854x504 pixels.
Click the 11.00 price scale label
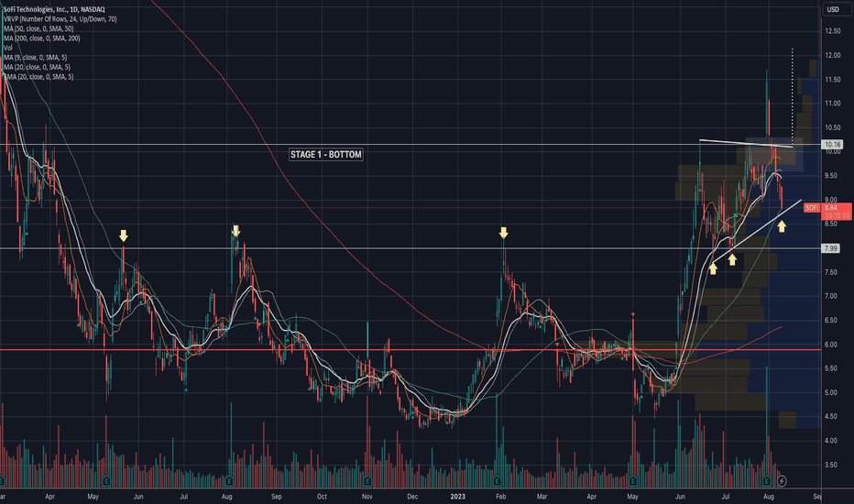pos(833,104)
